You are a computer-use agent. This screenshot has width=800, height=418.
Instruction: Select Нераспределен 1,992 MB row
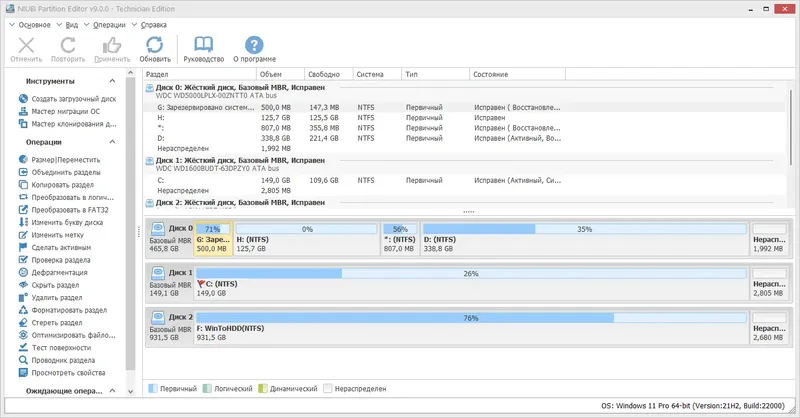pyautogui.click(x=464, y=149)
